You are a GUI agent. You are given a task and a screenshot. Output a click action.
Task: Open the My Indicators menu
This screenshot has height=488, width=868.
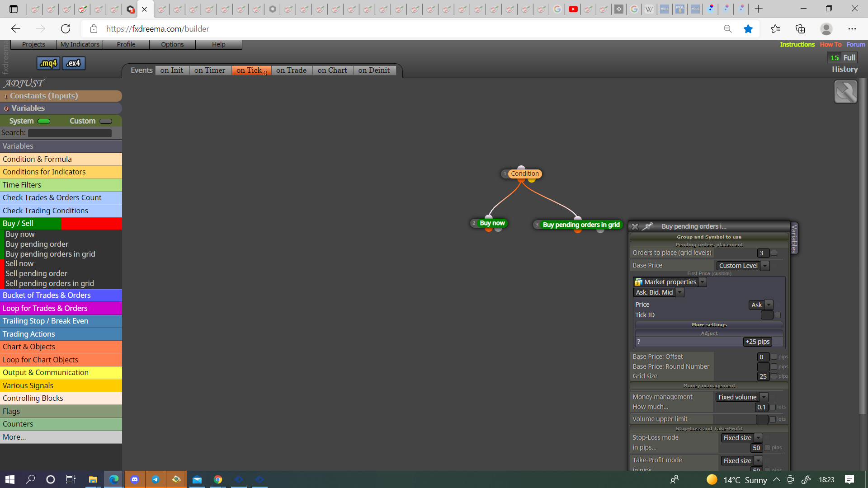point(80,44)
